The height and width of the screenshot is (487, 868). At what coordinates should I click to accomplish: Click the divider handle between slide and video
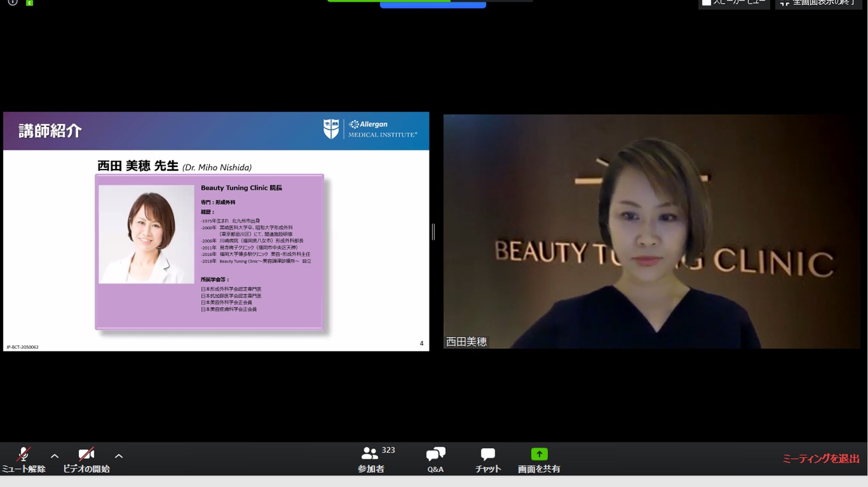[x=433, y=232]
